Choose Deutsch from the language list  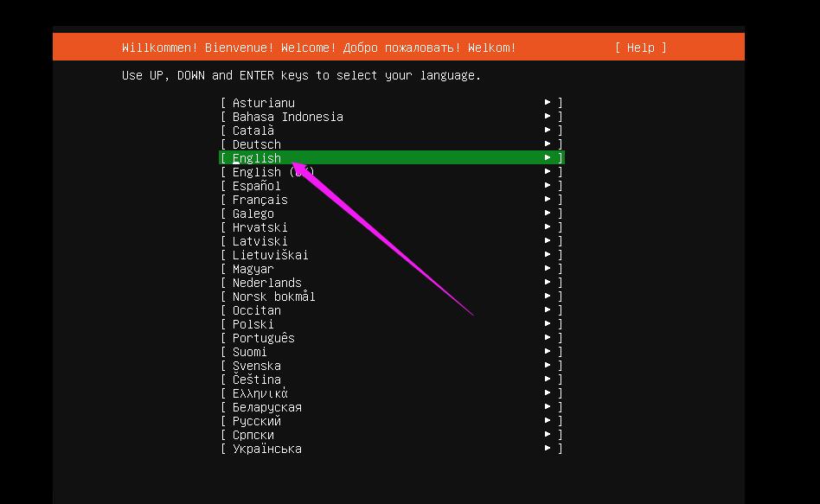point(257,144)
